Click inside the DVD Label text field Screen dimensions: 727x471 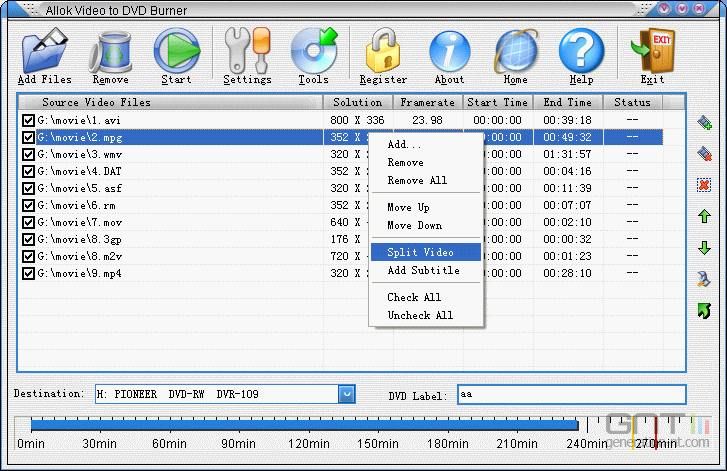coord(571,395)
